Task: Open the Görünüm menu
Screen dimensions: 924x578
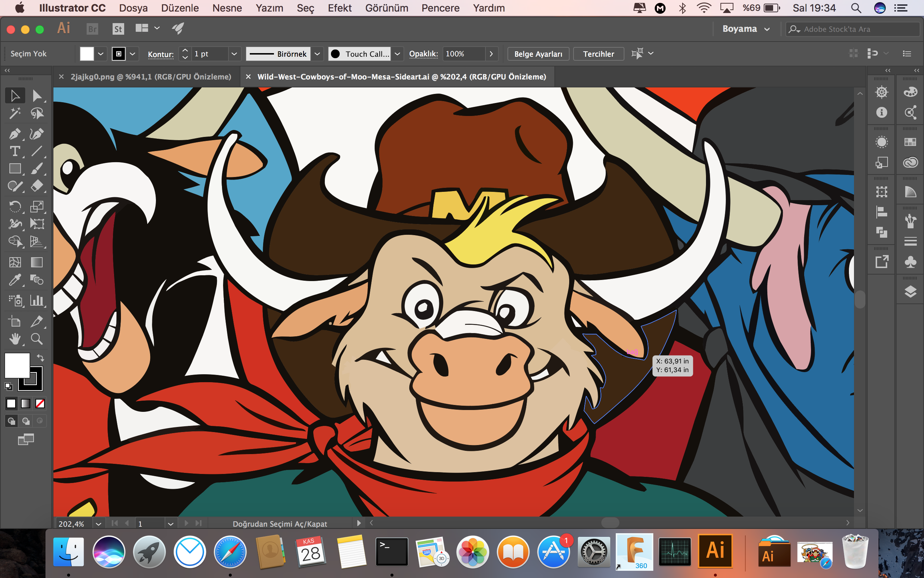Action: [387, 8]
